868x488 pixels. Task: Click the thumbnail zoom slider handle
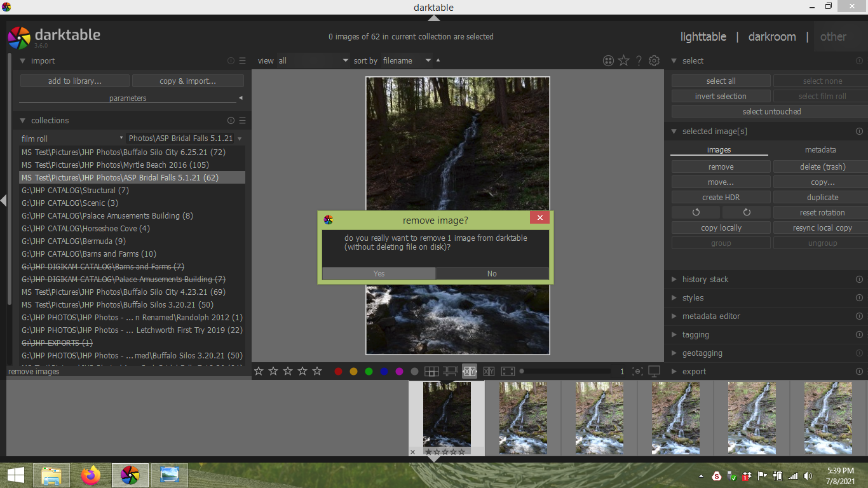coord(522,372)
